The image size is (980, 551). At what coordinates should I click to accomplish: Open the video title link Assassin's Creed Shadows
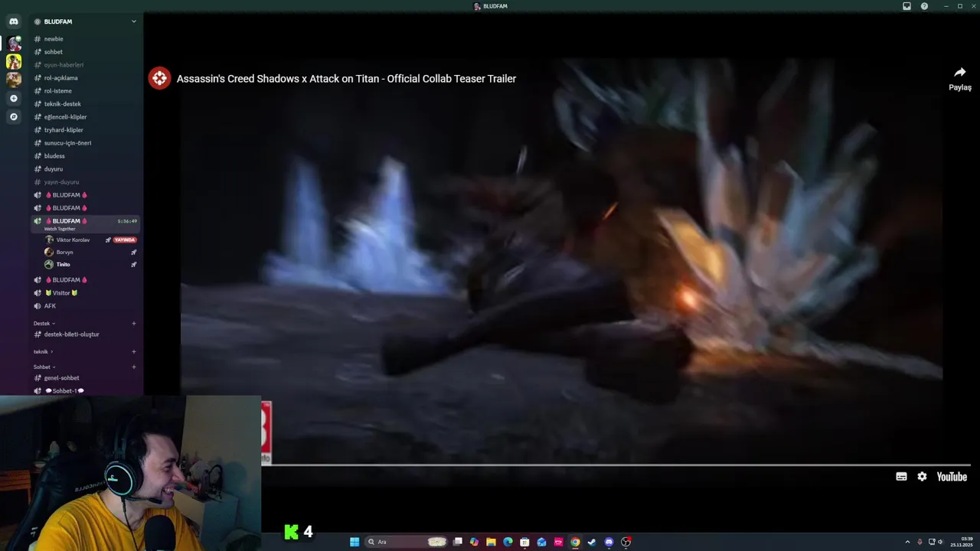coord(346,78)
